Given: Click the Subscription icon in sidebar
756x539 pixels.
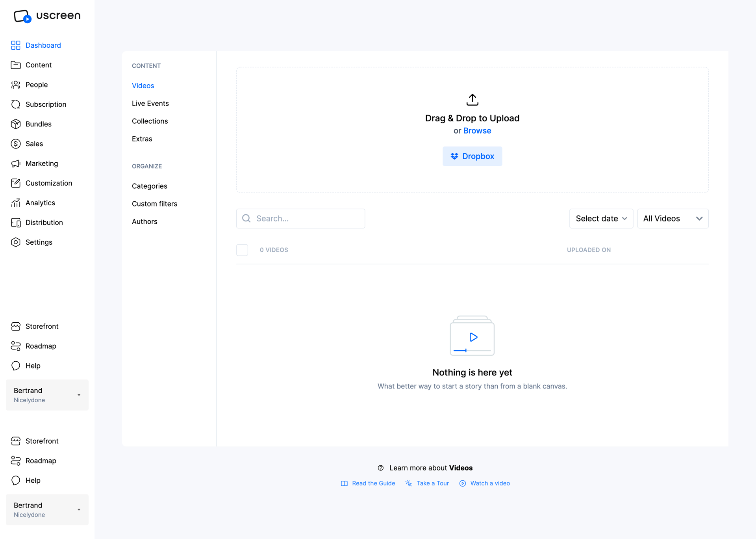Looking at the screenshot, I should tap(16, 104).
